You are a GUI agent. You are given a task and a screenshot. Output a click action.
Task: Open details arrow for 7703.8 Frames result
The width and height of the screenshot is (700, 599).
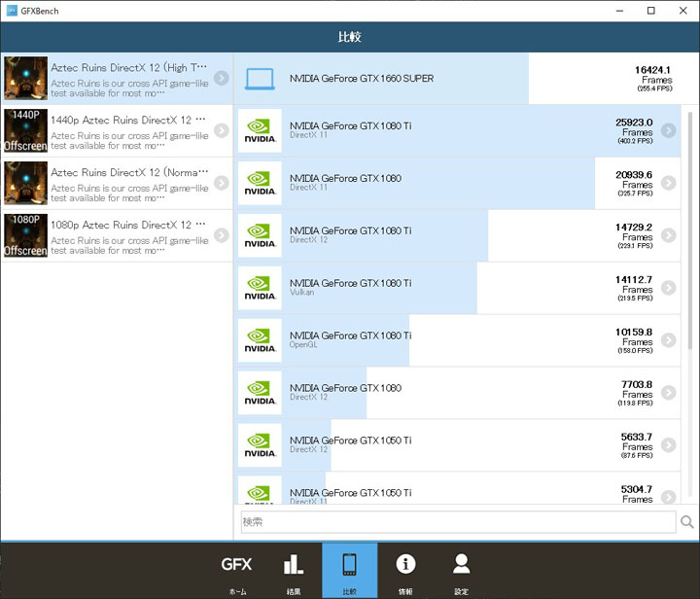tap(668, 392)
